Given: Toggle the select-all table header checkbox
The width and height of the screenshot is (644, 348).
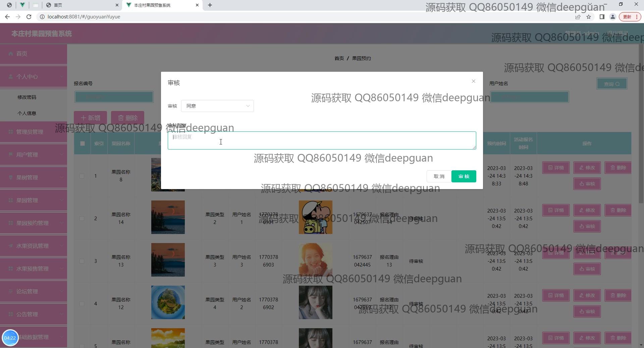Looking at the screenshot, I should point(83,143).
